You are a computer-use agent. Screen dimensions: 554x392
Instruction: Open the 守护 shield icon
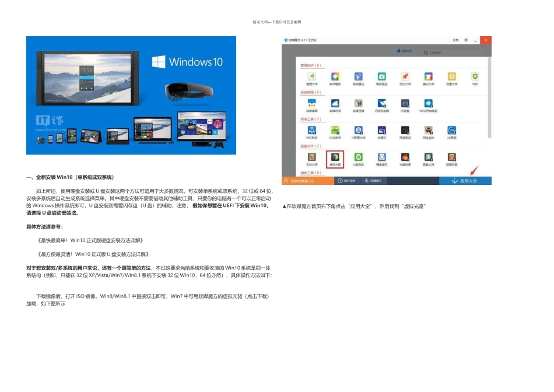pyautogui.click(x=475, y=76)
